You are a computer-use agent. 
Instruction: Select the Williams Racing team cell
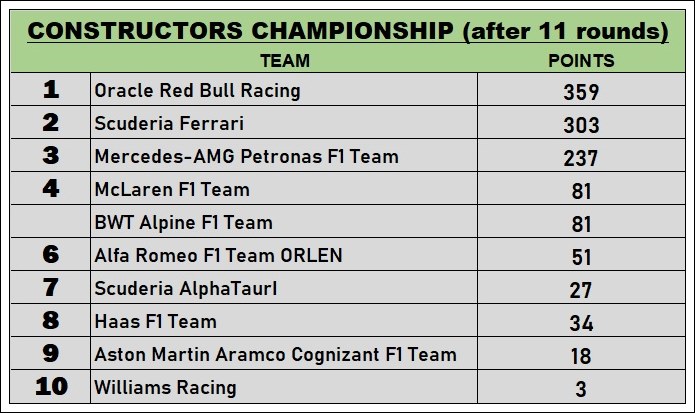click(165, 387)
